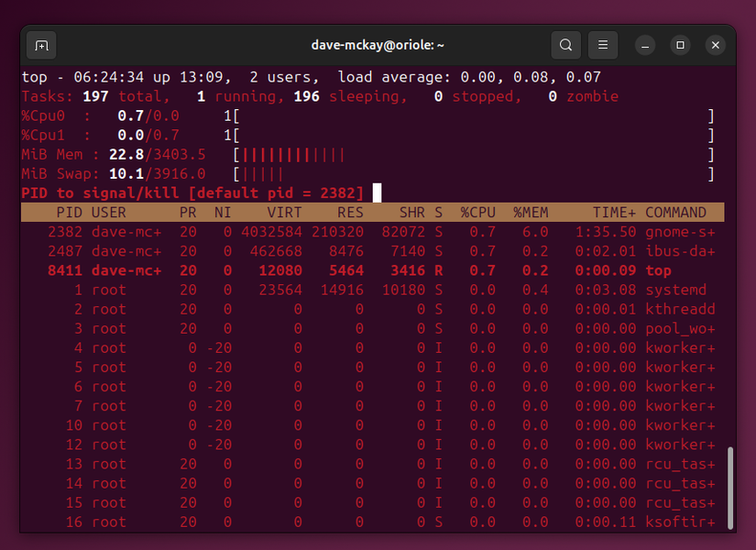Click the %CPU column header
The height and width of the screenshot is (550, 756).
(x=477, y=212)
